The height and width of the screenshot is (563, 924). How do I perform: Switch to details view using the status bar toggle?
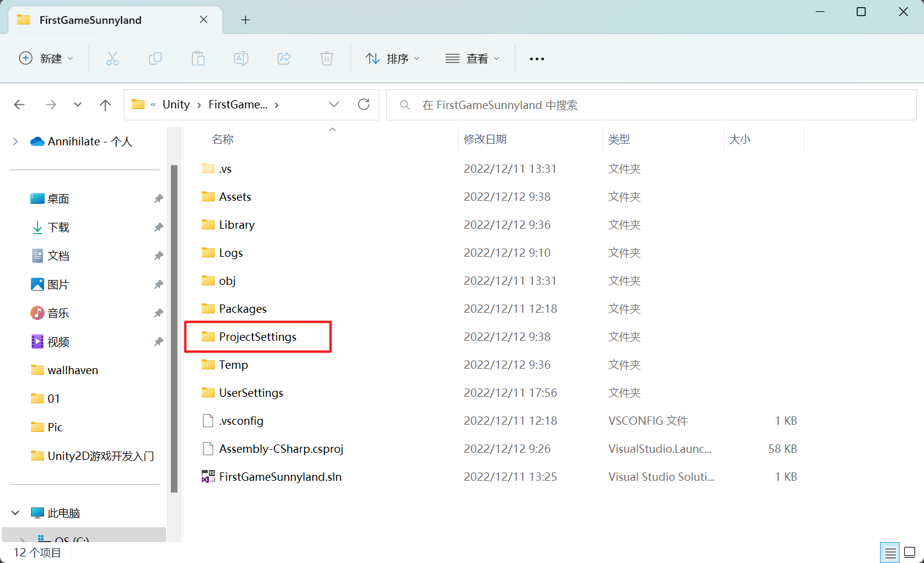click(x=889, y=552)
